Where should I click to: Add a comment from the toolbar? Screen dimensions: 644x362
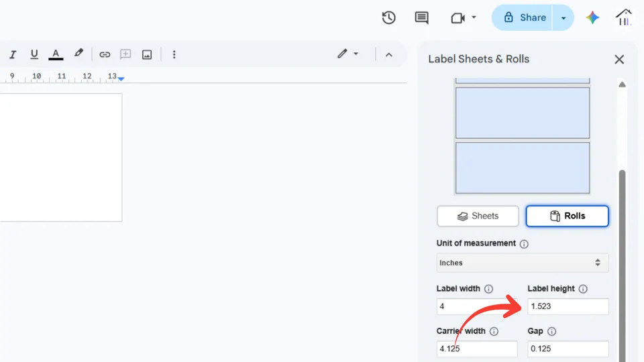pos(125,54)
